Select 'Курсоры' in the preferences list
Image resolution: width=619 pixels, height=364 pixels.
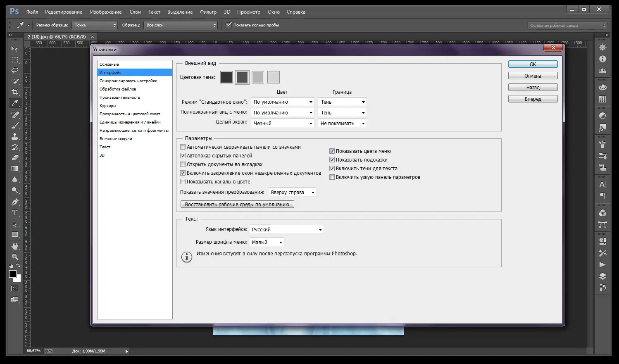coord(108,106)
